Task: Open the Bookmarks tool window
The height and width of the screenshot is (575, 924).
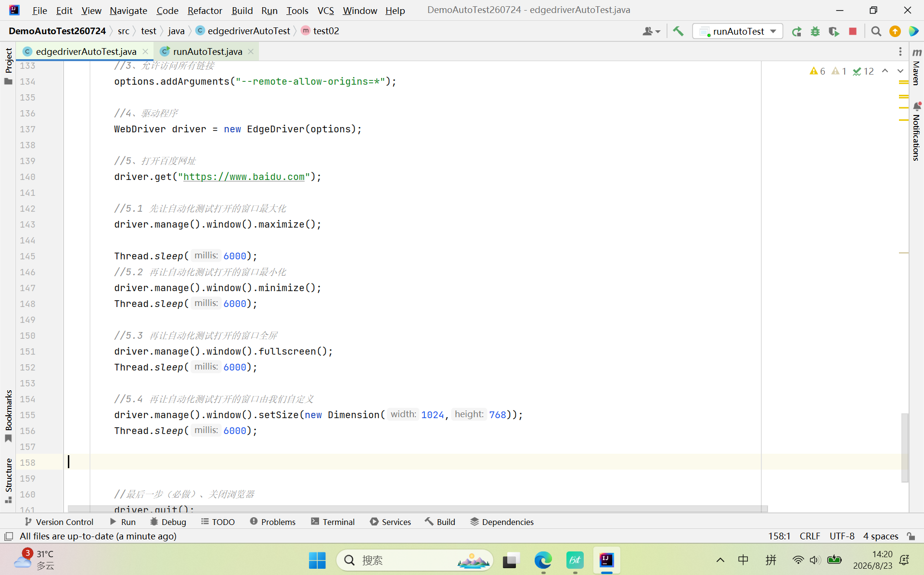Action: point(8,416)
